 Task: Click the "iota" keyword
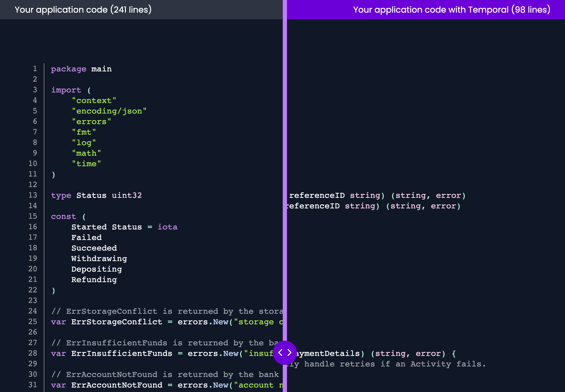pos(167,227)
